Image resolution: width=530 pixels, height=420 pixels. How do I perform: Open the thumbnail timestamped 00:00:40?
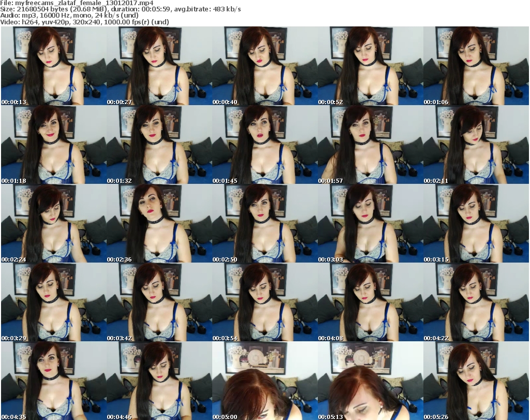(x=264, y=66)
